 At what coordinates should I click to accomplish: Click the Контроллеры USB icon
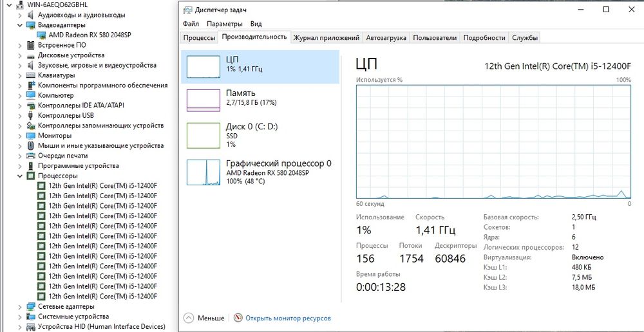30,115
